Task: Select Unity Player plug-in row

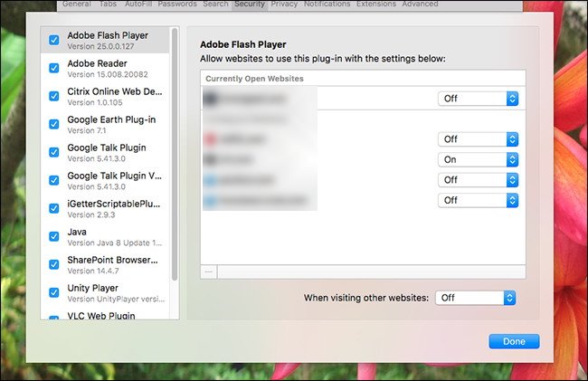Action: click(x=105, y=293)
